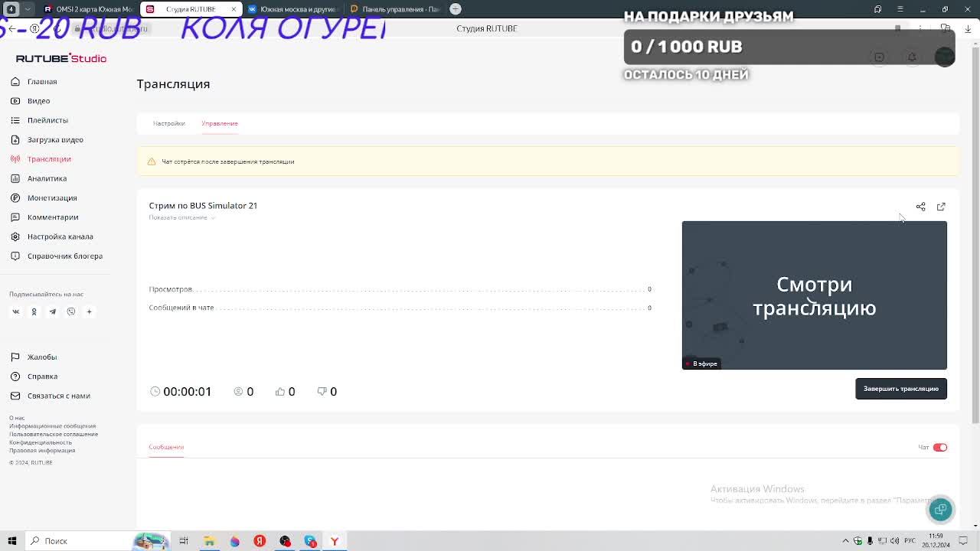The height and width of the screenshot is (551, 980).
Task: Open Плейлисты list icon in sidebar
Action: [x=15, y=120]
